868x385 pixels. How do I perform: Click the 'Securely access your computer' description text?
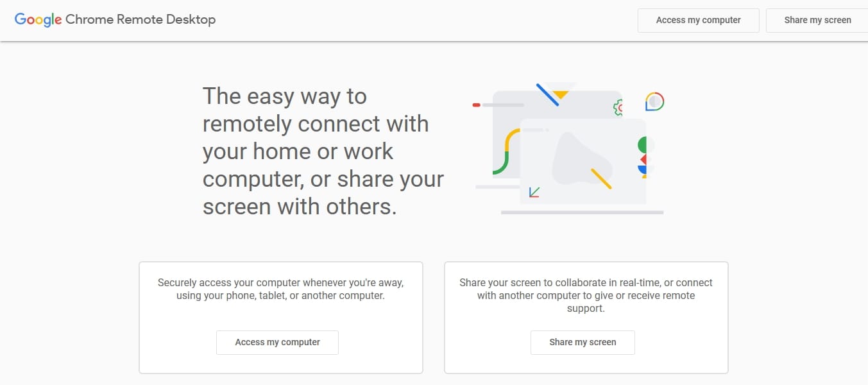(x=280, y=289)
